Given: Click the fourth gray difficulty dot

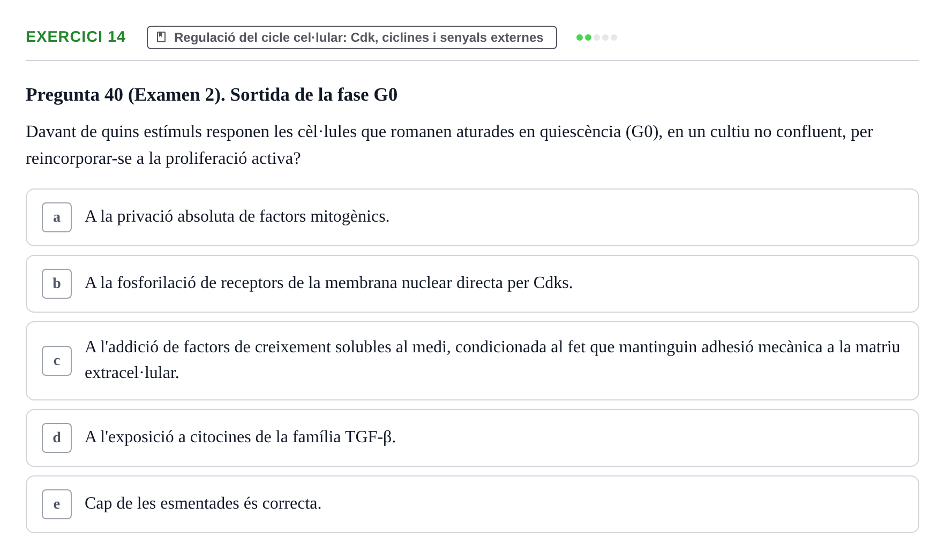Looking at the screenshot, I should (605, 37).
